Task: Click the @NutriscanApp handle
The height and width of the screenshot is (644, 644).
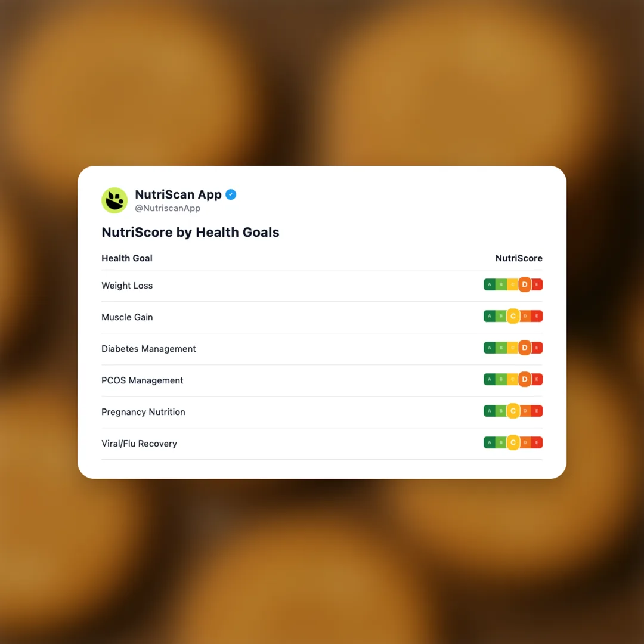Action: click(168, 209)
